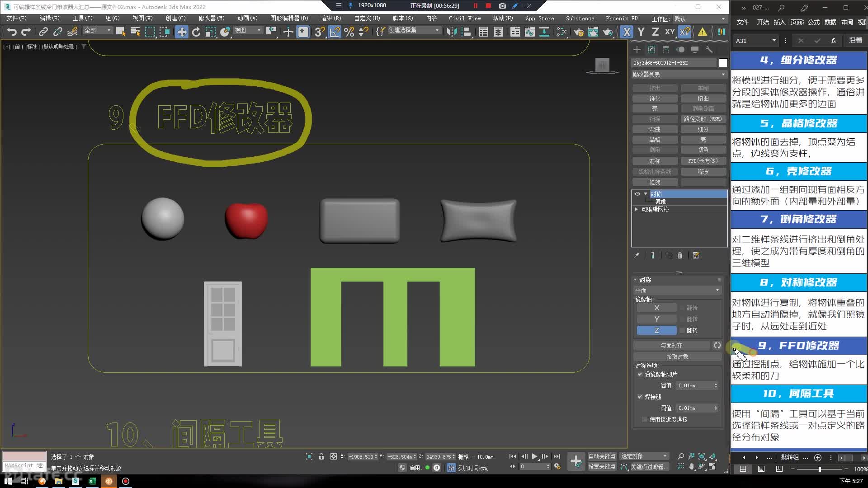Image resolution: width=868 pixels, height=488 pixels.
Task: Switch to Hierarchy panel tab icon
Action: (x=666, y=50)
